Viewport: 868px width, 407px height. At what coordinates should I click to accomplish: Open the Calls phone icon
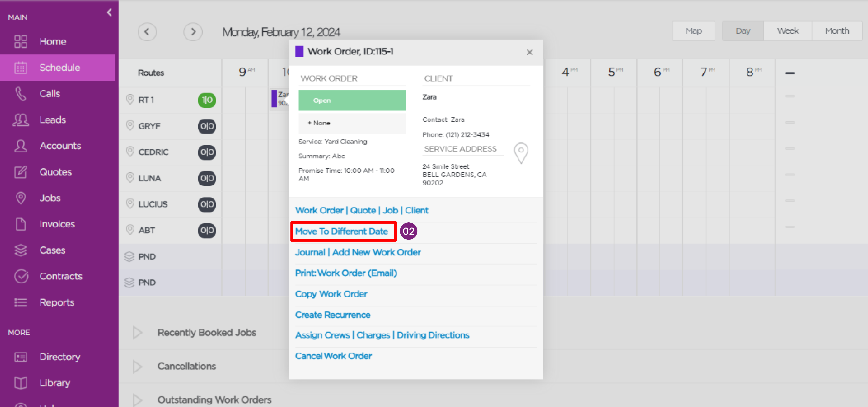pyautogui.click(x=21, y=94)
